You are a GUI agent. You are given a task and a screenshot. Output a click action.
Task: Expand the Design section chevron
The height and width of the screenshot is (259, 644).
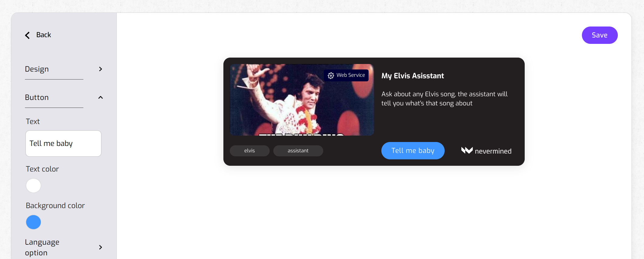pos(100,69)
